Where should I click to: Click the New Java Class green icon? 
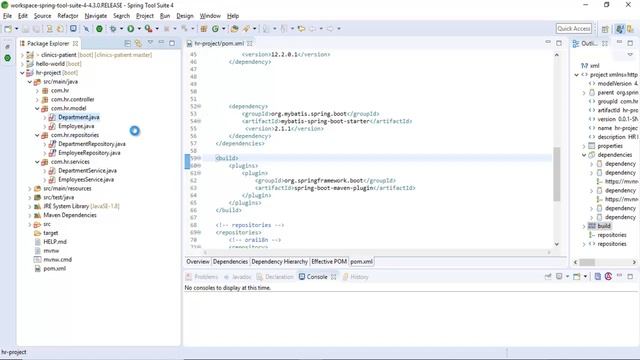pos(215,29)
